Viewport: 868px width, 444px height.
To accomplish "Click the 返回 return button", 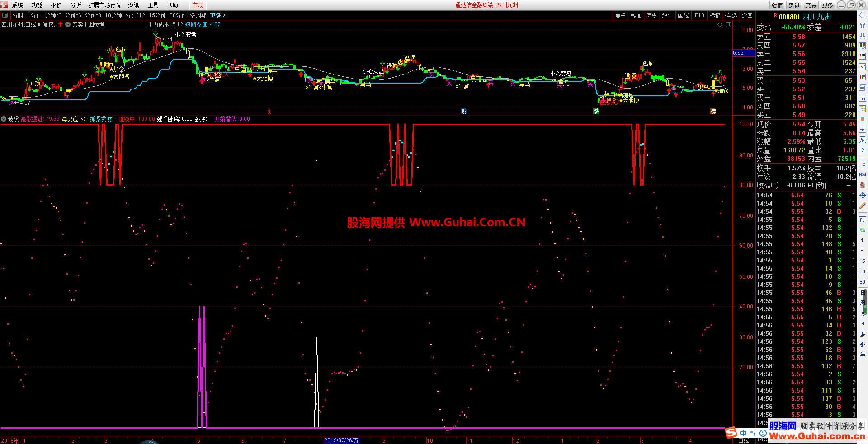I will pyautogui.click(x=747, y=15).
